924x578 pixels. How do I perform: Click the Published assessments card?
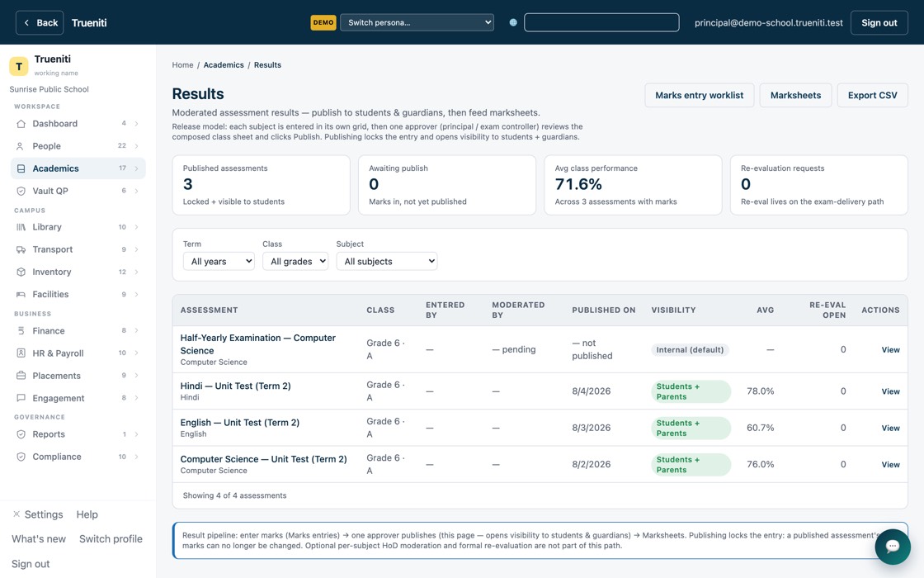coord(261,185)
